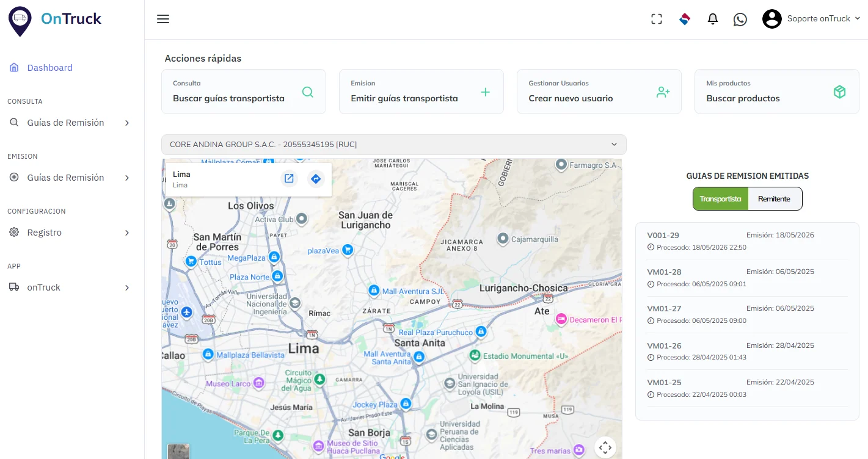This screenshot has height=459, width=868.
Task: Click the plus icon in Emision card
Action: [x=486, y=92]
